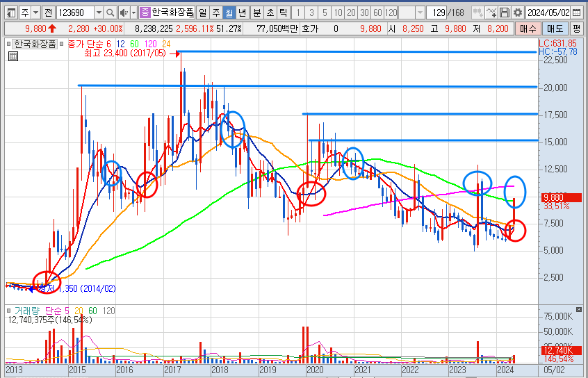Click the date field 2024/05/02
This screenshot has height=378, width=588.
pos(548,13)
